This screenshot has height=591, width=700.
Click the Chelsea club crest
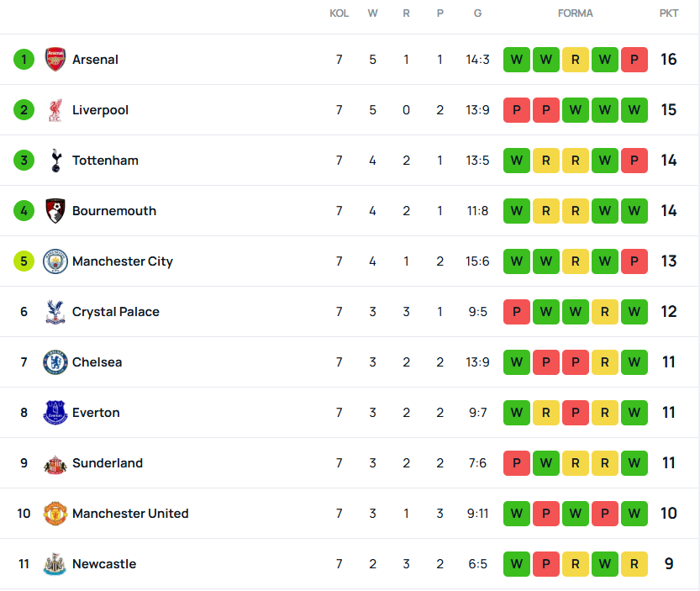tap(55, 362)
